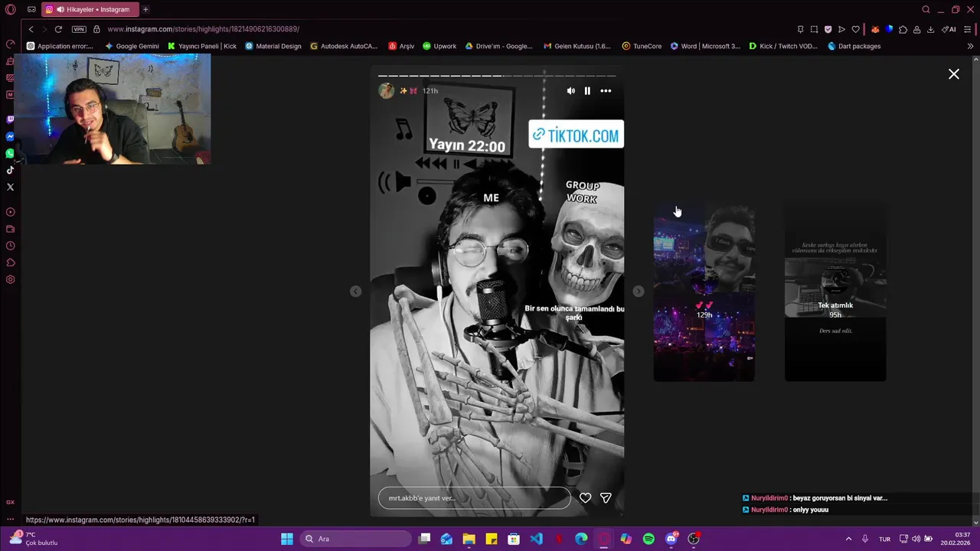This screenshot has height=551, width=980.
Task: Open the extensions cube icon
Action: point(903,29)
